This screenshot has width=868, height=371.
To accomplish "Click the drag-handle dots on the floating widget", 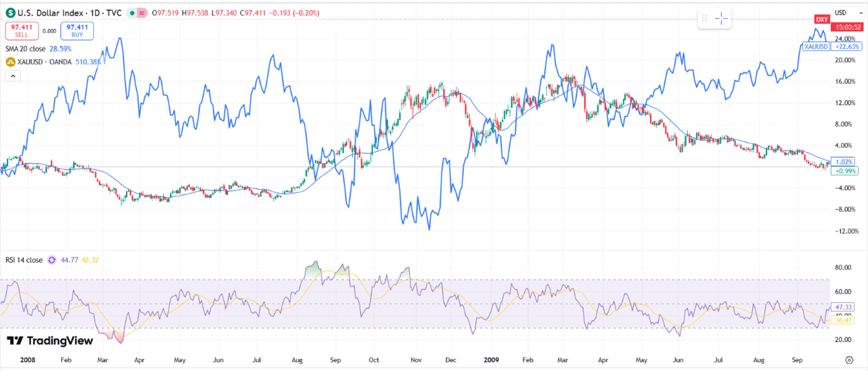I will [x=704, y=18].
